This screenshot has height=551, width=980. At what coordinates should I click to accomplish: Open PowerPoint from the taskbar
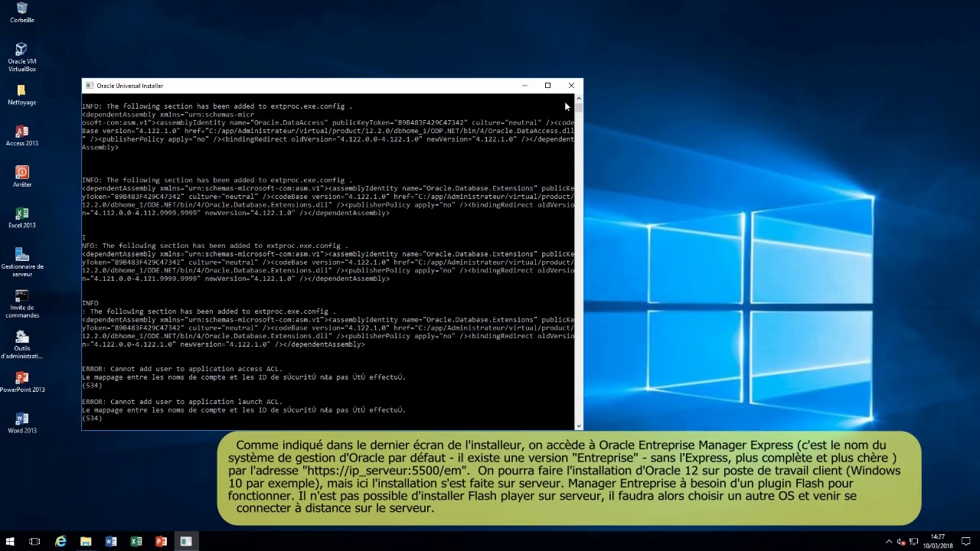pos(161,541)
